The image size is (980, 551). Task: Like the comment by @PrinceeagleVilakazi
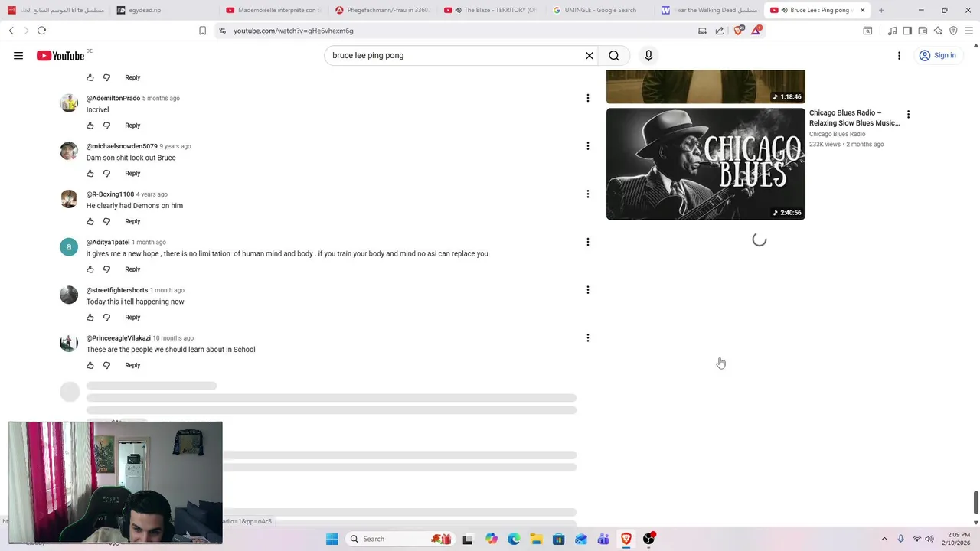90,365
